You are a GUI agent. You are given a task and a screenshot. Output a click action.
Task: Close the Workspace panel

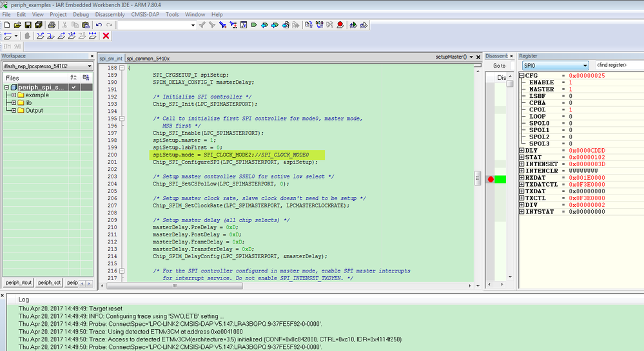click(92, 56)
